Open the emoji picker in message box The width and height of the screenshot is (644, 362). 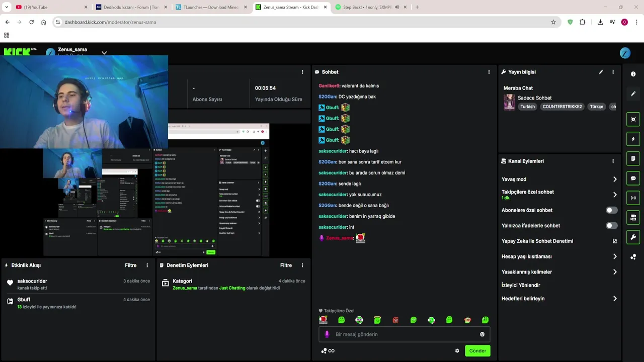click(x=482, y=334)
